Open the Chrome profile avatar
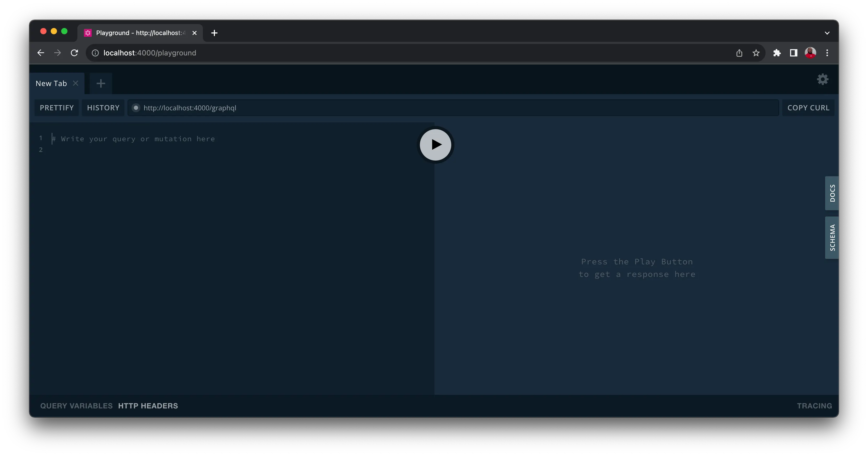This screenshot has height=456, width=868. point(810,53)
